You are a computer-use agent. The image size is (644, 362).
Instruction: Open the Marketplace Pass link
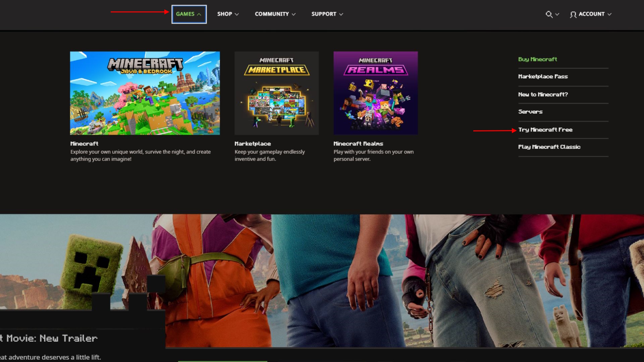point(543,76)
